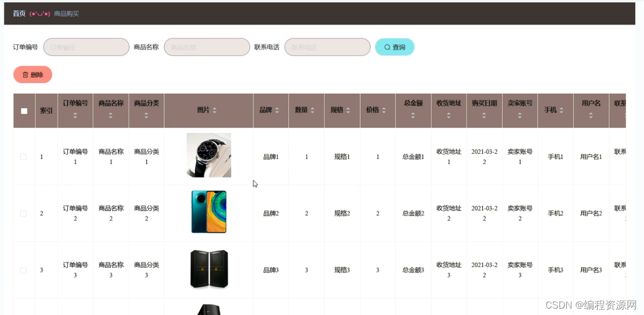Click the 手机2 cell
The height and width of the screenshot is (315, 644).
coord(556,213)
